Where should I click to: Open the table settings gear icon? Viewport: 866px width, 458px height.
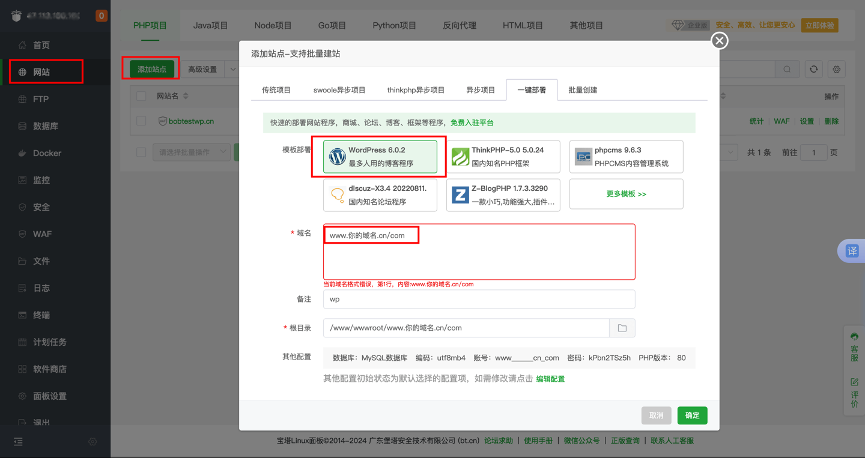pos(837,69)
